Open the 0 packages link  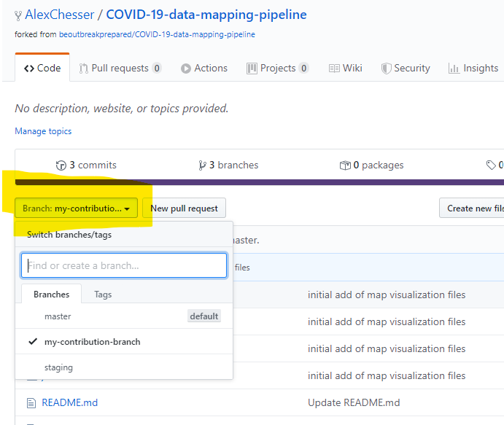point(371,165)
